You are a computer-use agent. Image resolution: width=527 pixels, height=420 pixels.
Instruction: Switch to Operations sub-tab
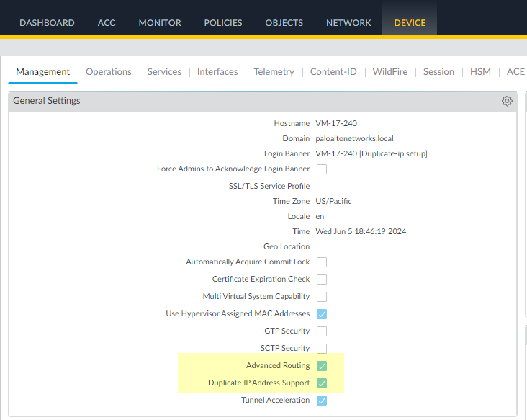[x=109, y=71]
